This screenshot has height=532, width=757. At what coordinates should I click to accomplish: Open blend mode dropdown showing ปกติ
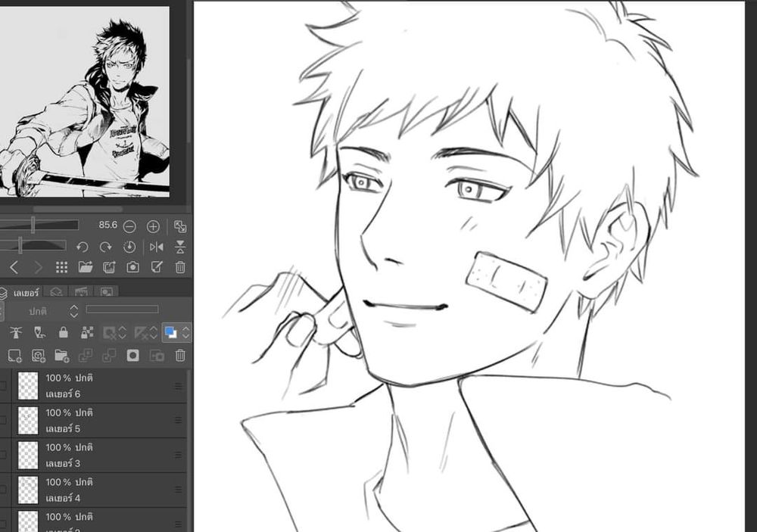click(x=42, y=311)
